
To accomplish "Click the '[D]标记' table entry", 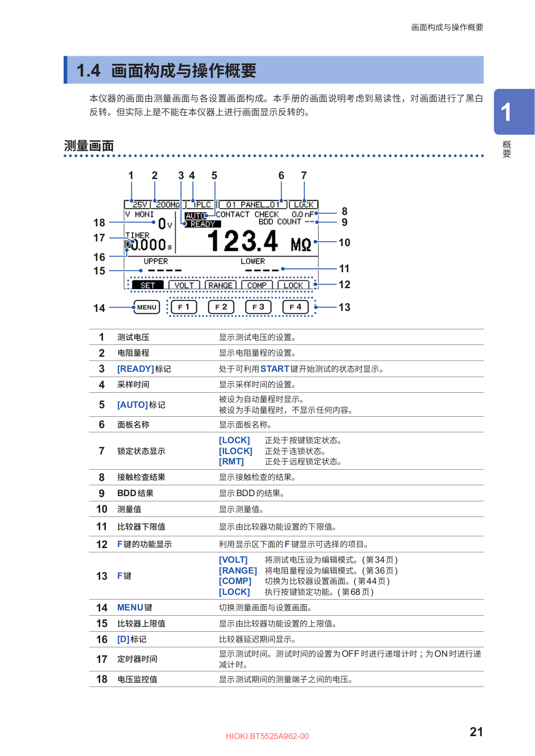I will point(132,639).
